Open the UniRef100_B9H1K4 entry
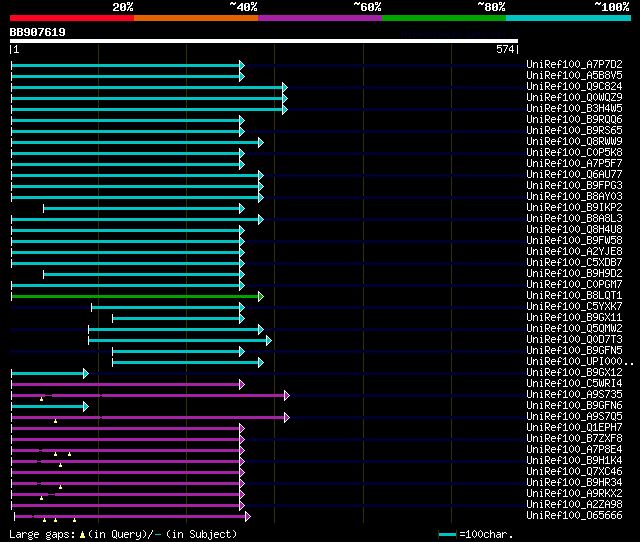The width and height of the screenshot is (640, 542). tap(574, 461)
